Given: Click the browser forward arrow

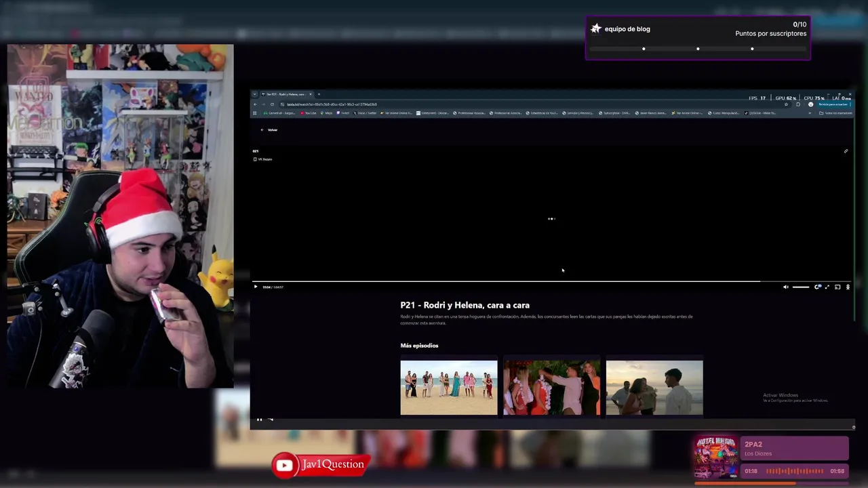Looking at the screenshot, I should coord(264,104).
